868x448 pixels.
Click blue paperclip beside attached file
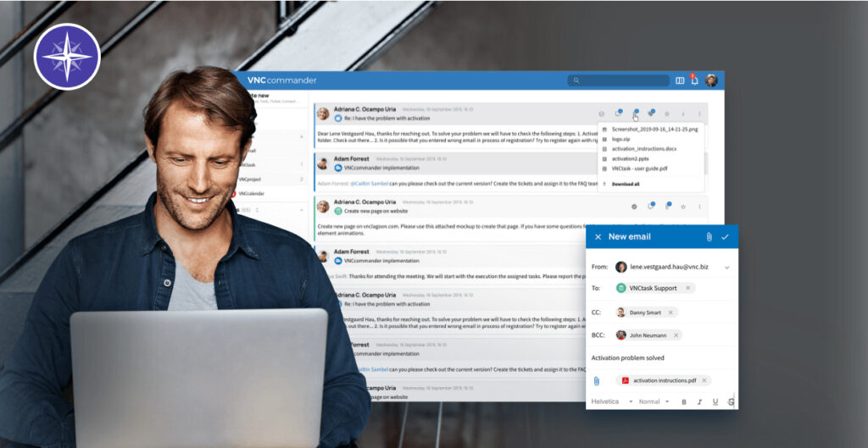click(596, 381)
